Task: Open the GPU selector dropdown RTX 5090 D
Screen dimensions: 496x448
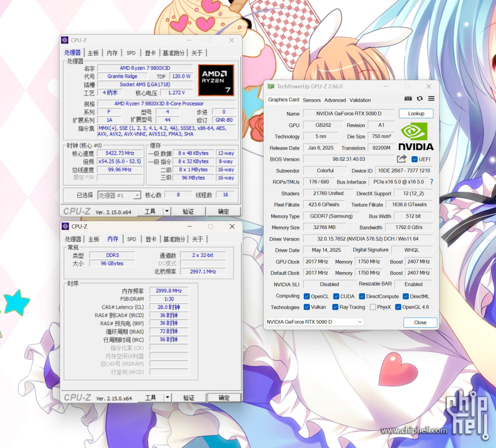Action: (315, 322)
